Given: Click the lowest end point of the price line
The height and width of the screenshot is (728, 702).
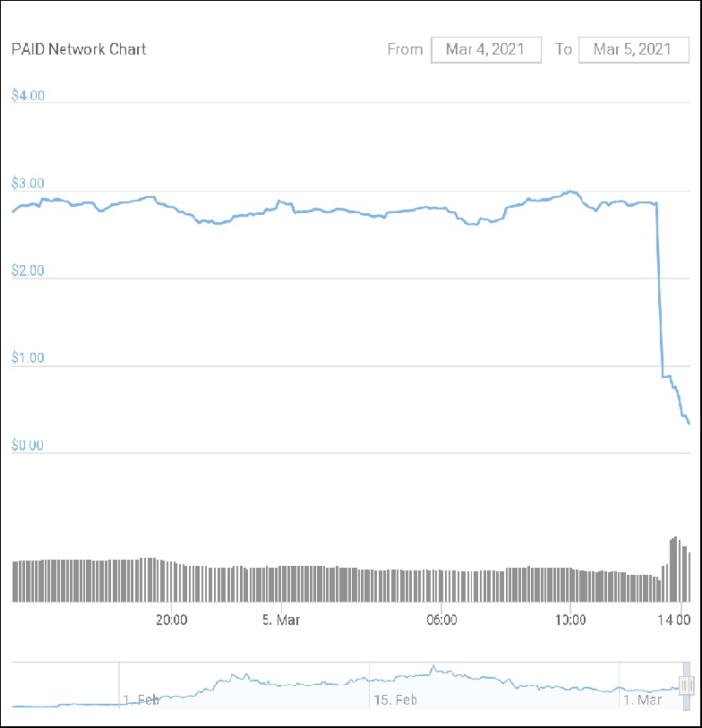Looking at the screenshot, I should tap(689, 424).
